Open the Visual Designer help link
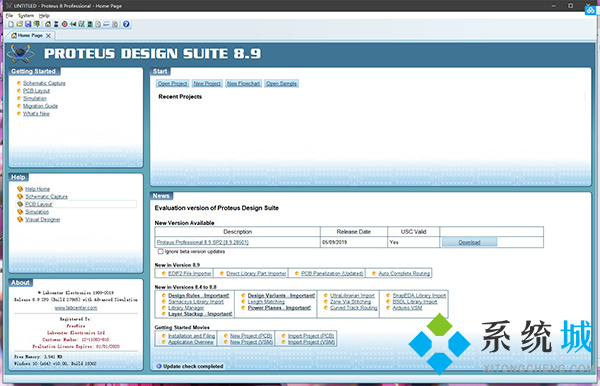Viewport: 600px width, 386px height. (42, 220)
